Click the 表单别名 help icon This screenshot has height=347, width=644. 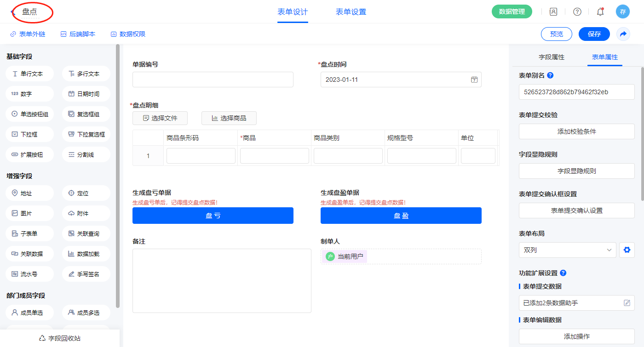[x=550, y=75]
